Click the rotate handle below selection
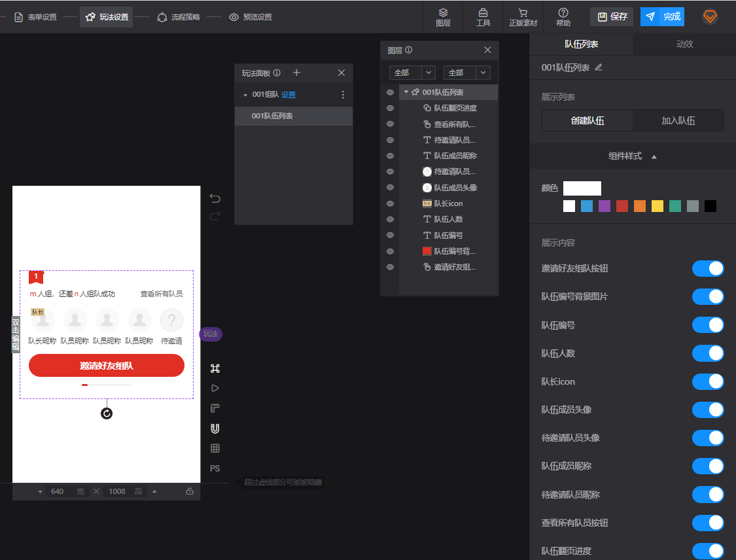The width and height of the screenshot is (736, 560). pyautogui.click(x=107, y=413)
